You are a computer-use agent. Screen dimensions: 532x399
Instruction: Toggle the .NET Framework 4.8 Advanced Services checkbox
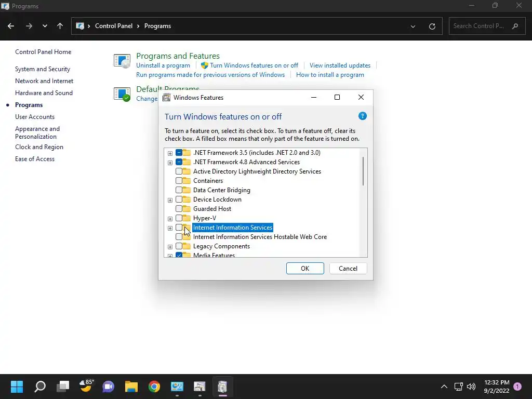click(179, 162)
